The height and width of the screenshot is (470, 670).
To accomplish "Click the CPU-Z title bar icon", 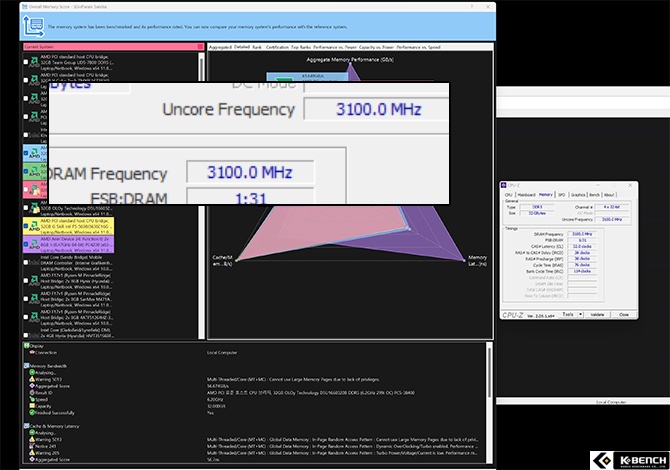I will (x=504, y=185).
